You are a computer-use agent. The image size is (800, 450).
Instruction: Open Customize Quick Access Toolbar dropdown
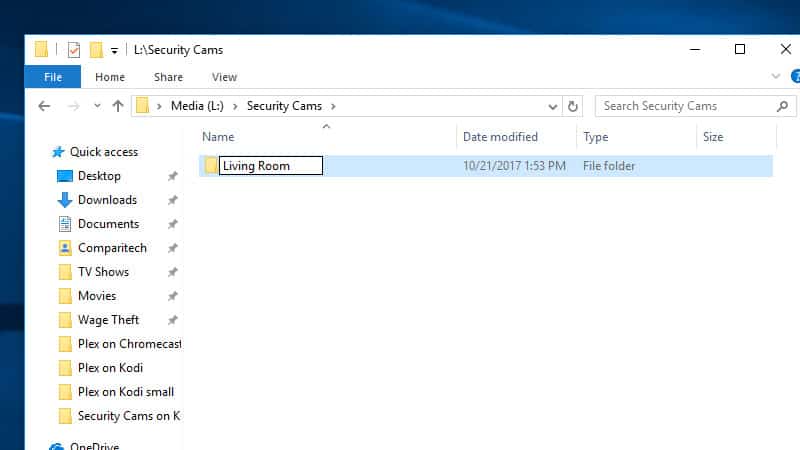pyautogui.click(x=114, y=51)
